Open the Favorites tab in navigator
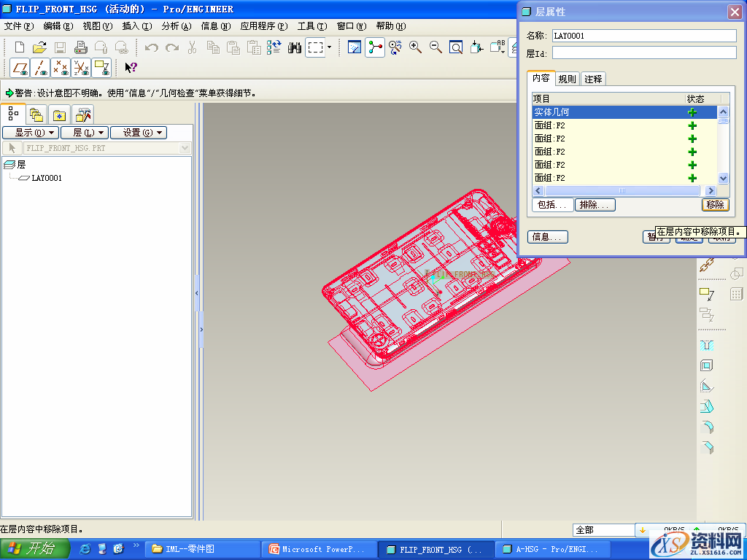Screen dimensions: 747x560 [x=59, y=114]
